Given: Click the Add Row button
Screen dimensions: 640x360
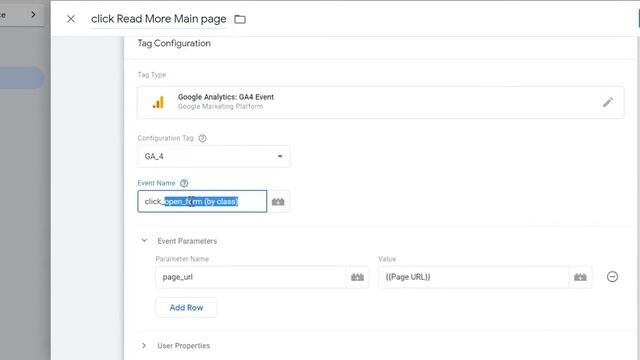Looking at the screenshot, I should (x=186, y=308).
